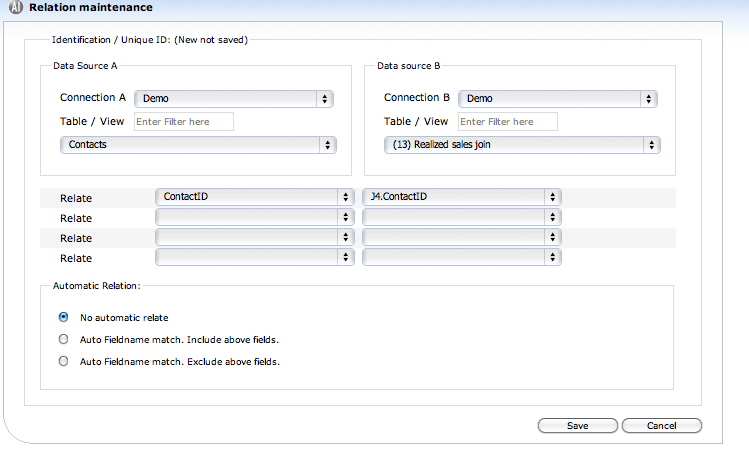The height and width of the screenshot is (454, 749).
Task: Open the third row left Relate dropdown
Action: (x=255, y=238)
